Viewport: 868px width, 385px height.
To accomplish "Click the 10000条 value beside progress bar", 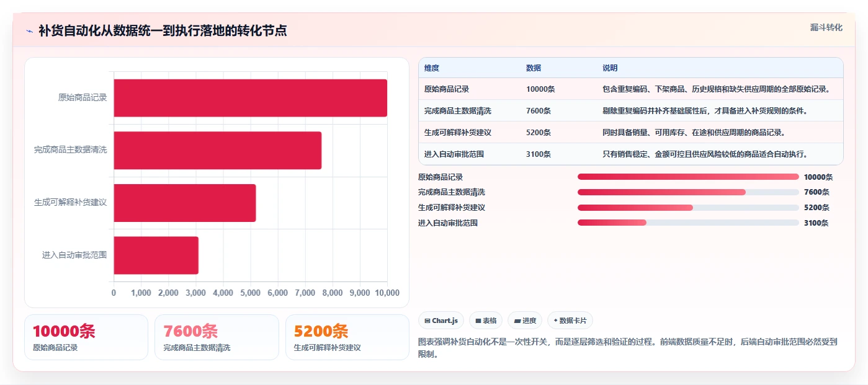I will 818,177.
